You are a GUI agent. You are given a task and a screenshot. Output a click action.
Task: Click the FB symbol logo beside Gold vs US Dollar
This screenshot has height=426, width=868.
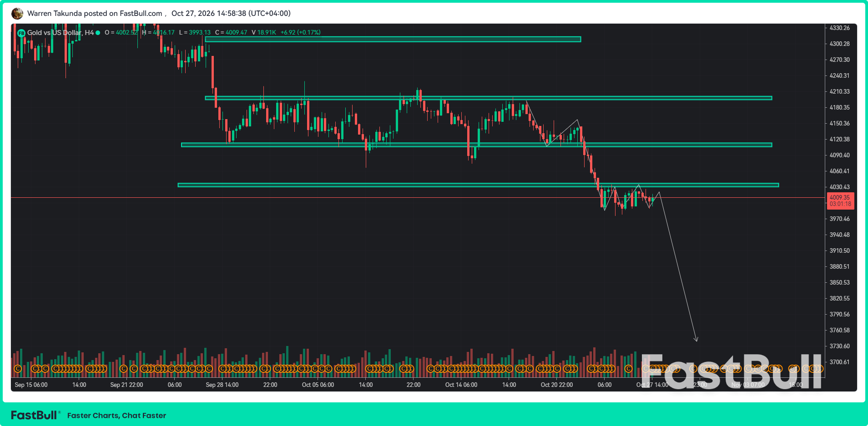coord(21,33)
